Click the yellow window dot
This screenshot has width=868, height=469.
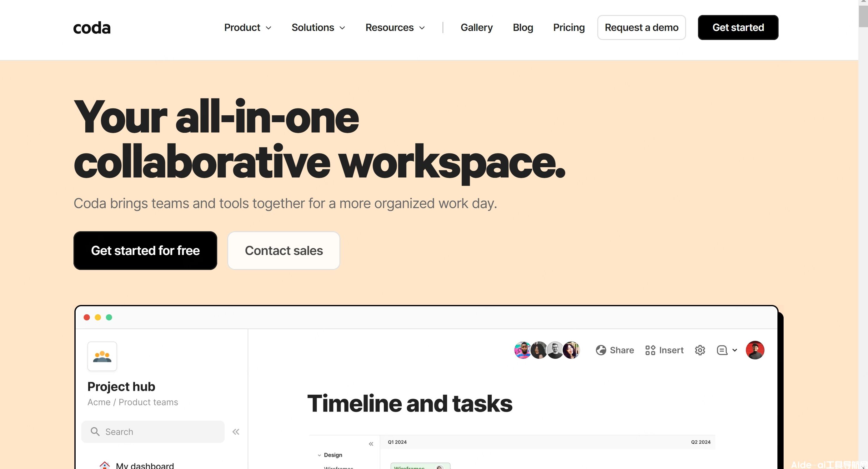pos(98,317)
